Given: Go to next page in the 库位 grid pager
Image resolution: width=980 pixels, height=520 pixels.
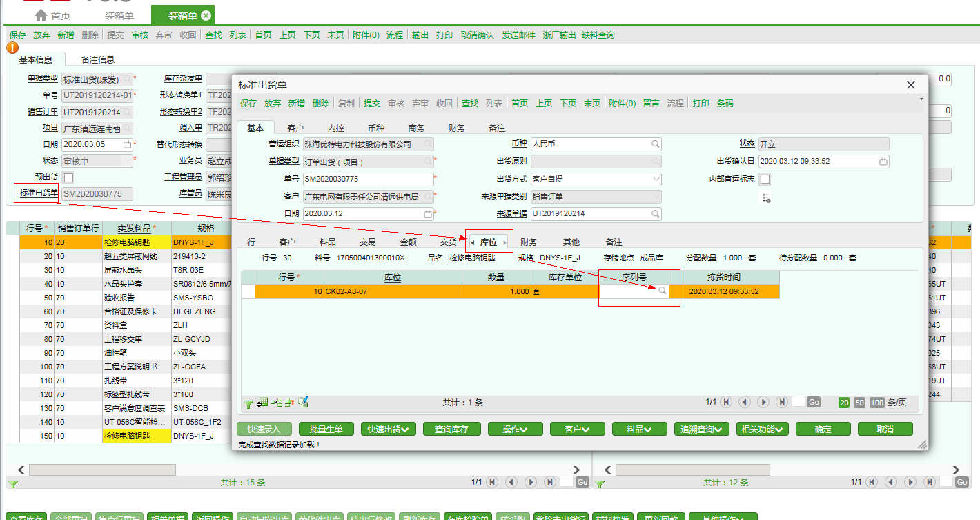Looking at the screenshot, I should coord(763,402).
